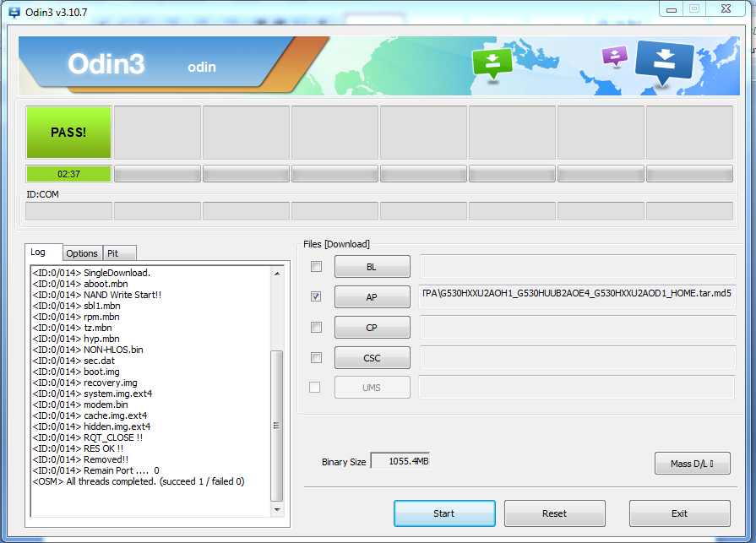Click the green download icon in banner

(492, 62)
